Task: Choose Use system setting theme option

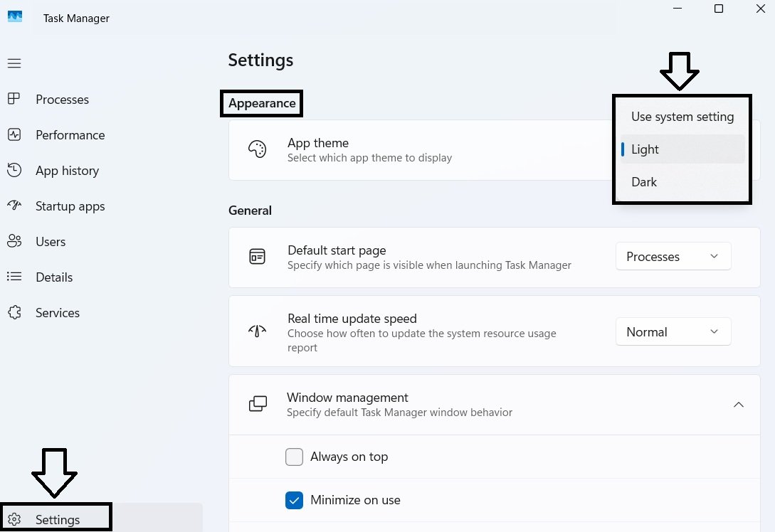Action: (682, 117)
